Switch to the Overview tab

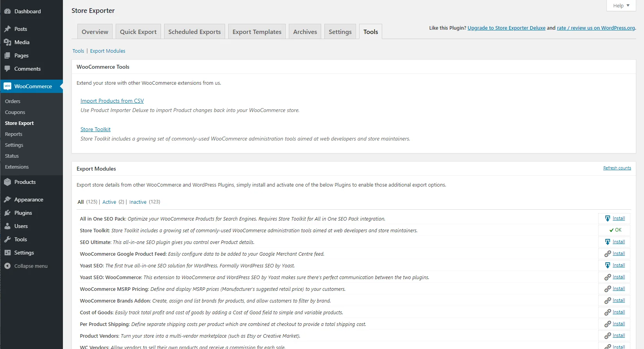(95, 32)
